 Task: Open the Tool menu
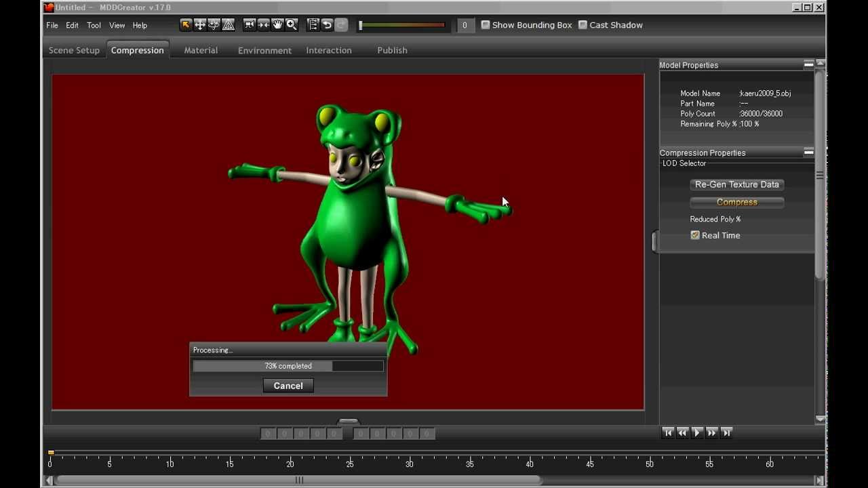pyautogui.click(x=94, y=25)
